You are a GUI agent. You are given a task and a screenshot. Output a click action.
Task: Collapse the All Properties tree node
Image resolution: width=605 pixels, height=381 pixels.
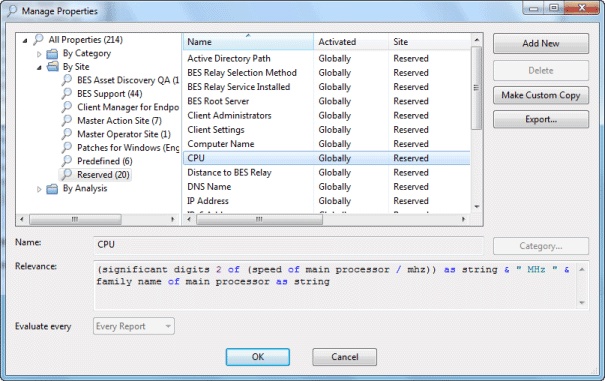[x=25, y=40]
